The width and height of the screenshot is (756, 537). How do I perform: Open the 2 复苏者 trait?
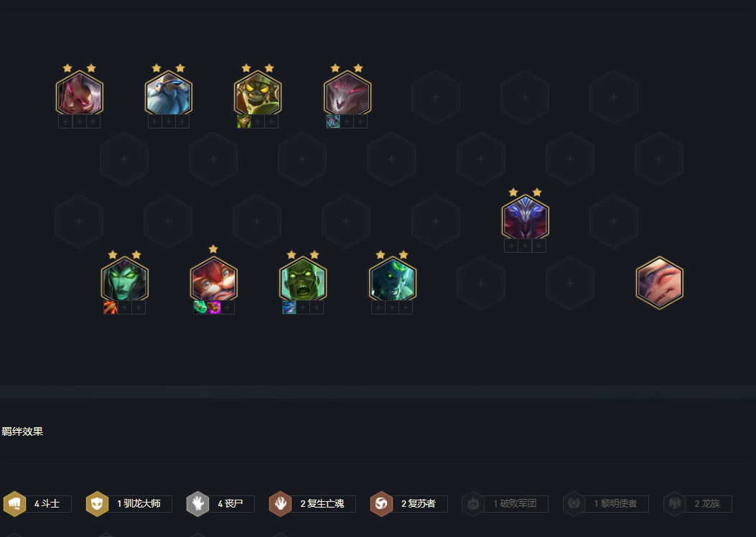point(409,504)
